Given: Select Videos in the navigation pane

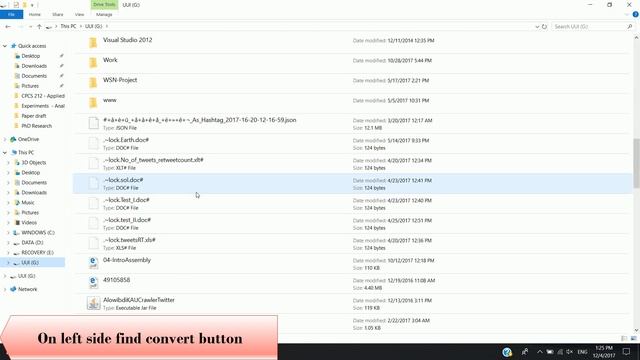Looking at the screenshot, I should point(29,222).
